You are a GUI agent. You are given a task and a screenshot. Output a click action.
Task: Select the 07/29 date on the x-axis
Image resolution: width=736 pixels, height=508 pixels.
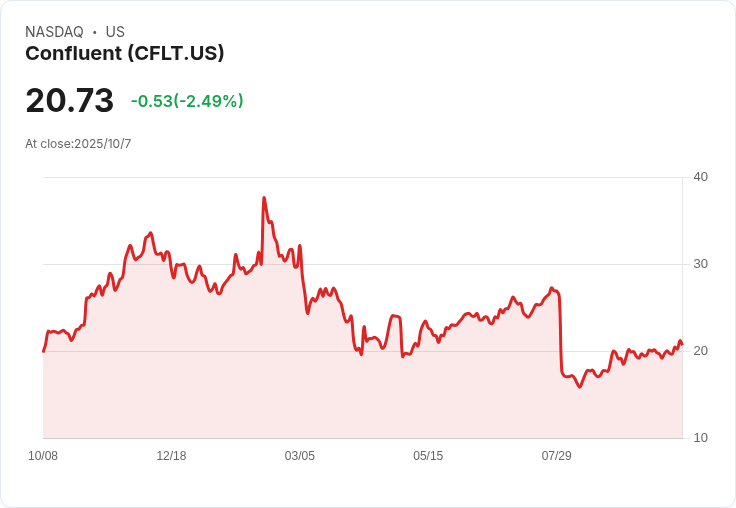pos(556,456)
